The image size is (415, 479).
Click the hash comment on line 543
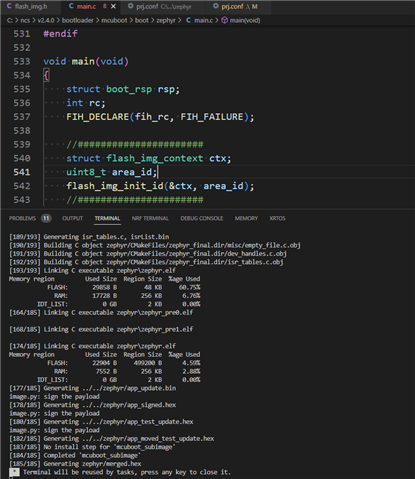pyautogui.click(x=135, y=200)
